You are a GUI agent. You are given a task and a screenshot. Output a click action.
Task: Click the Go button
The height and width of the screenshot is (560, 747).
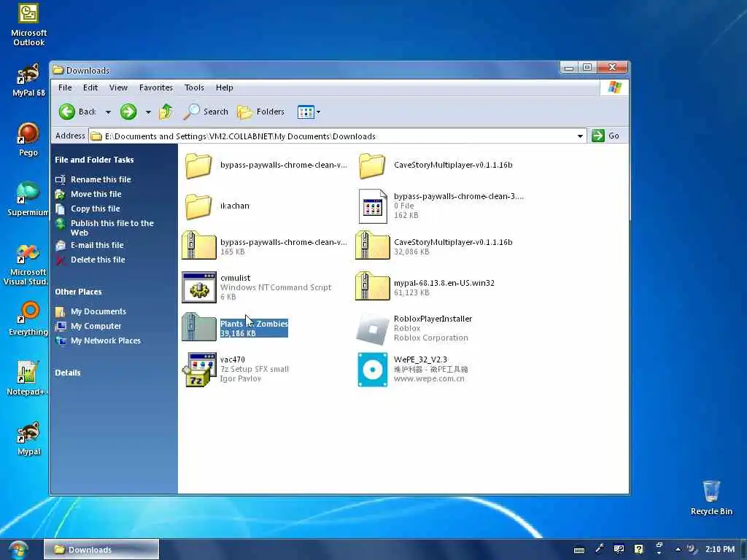click(605, 136)
